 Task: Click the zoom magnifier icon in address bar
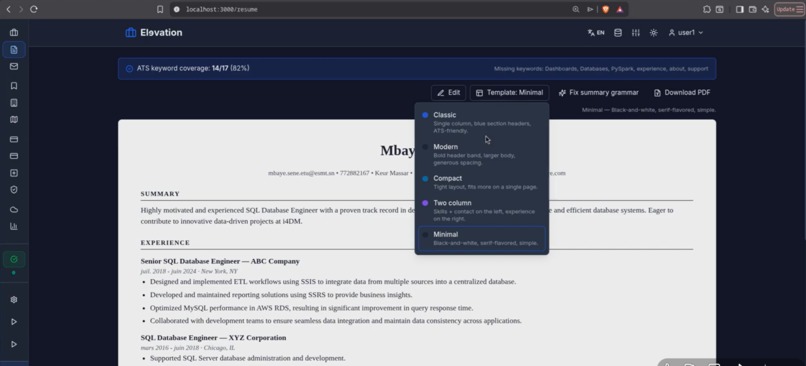click(576, 9)
